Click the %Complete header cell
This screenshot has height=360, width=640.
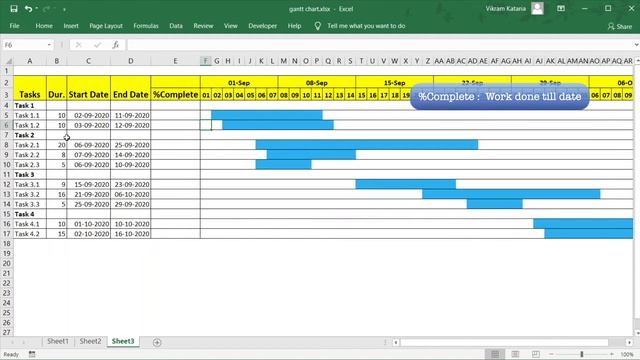[176, 94]
